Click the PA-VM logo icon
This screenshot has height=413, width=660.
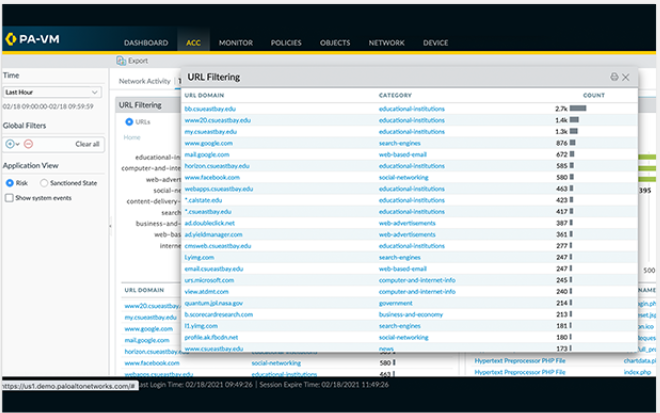pyautogui.click(x=11, y=39)
